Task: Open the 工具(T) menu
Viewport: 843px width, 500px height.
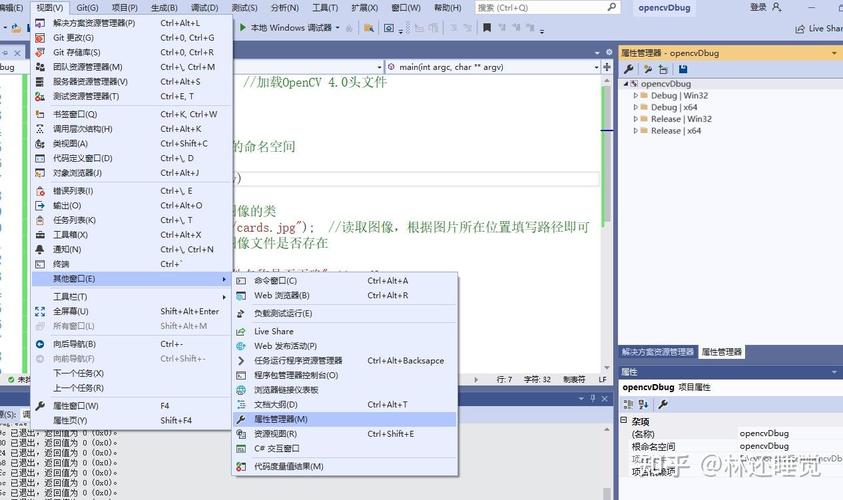Action: [x=325, y=8]
